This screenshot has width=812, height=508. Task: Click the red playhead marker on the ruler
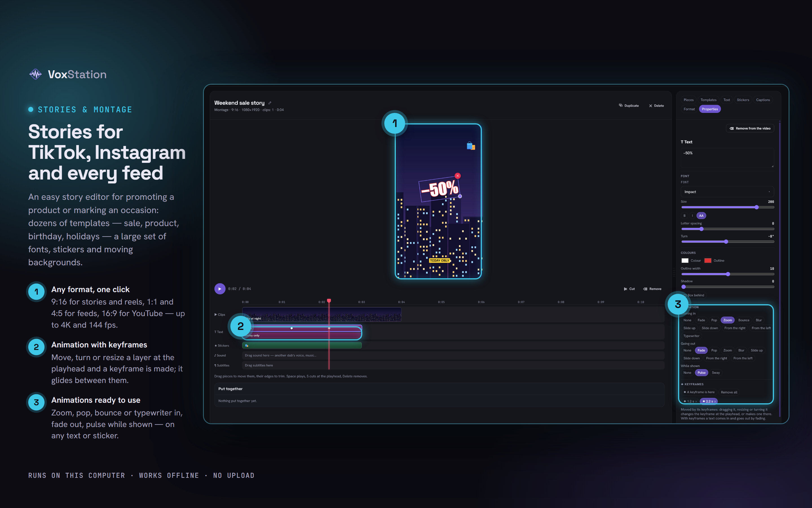pos(329,300)
